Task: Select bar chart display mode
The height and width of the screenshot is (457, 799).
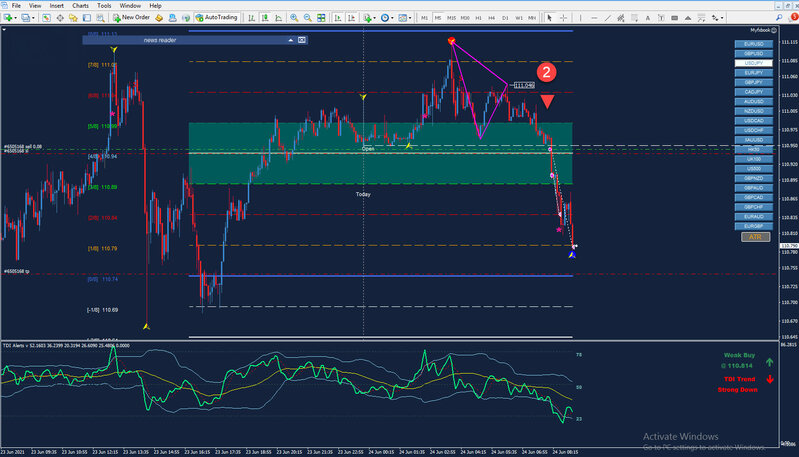Action: pos(252,18)
